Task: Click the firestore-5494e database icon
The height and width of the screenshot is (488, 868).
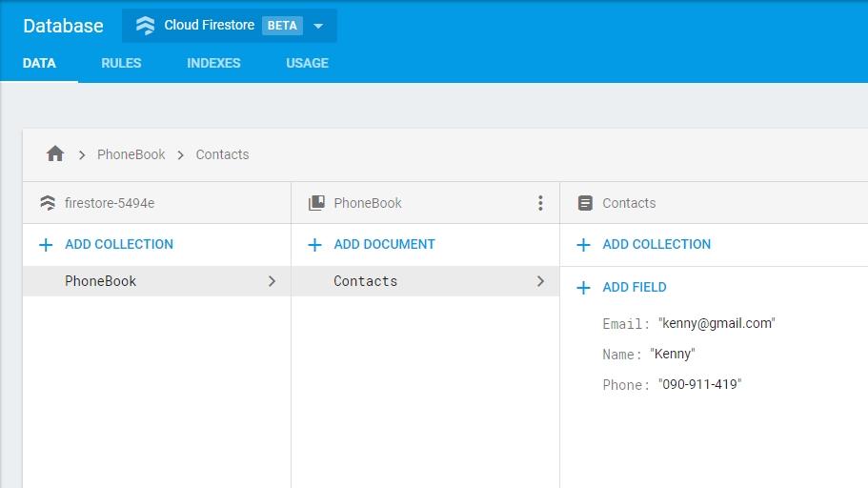Action: (x=47, y=203)
